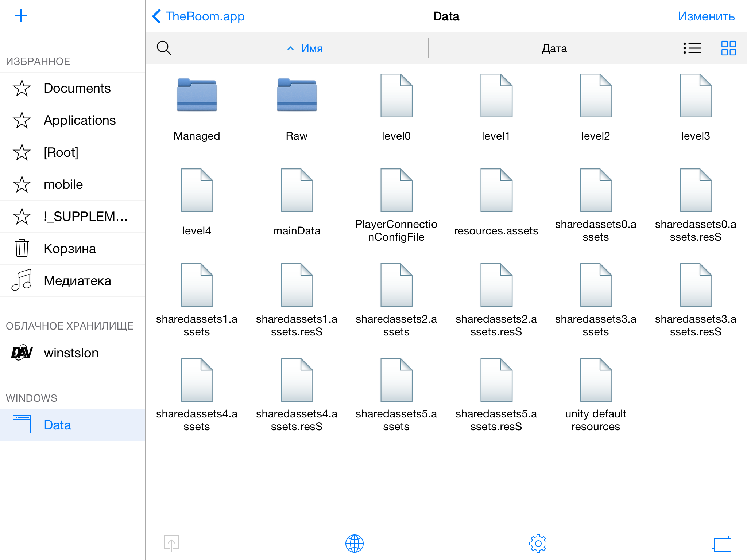Tap the Изменить edit button

[706, 16]
